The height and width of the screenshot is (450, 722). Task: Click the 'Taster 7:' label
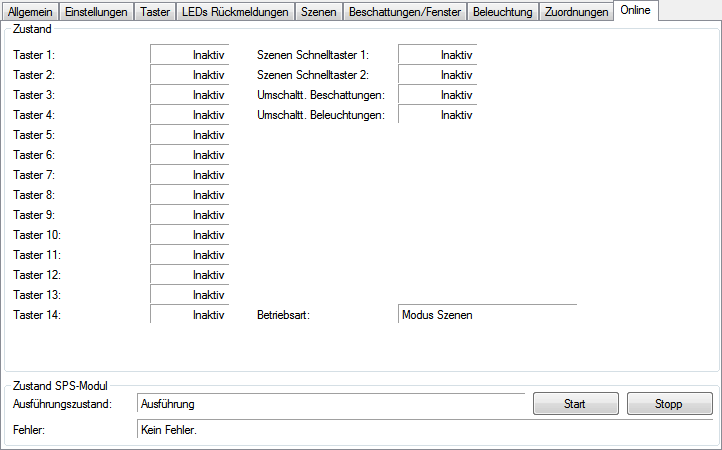pyautogui.click(x=34, y=175)
